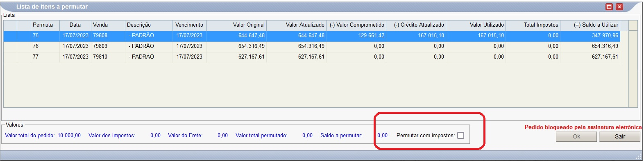Click the (-) Valor Comprometido column header
This screenshot has width=644, height=161.
pos(356,25)
